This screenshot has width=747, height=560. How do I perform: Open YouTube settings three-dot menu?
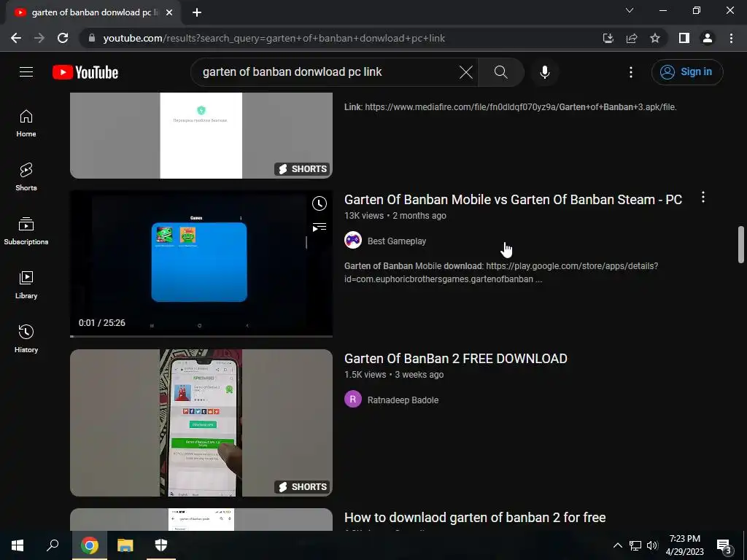coord(631,72)
